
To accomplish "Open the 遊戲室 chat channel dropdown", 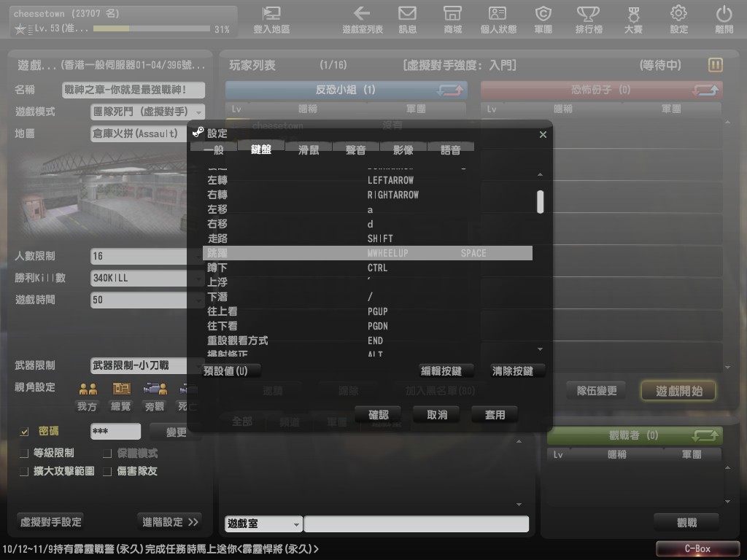I will [x=263, y=524].
